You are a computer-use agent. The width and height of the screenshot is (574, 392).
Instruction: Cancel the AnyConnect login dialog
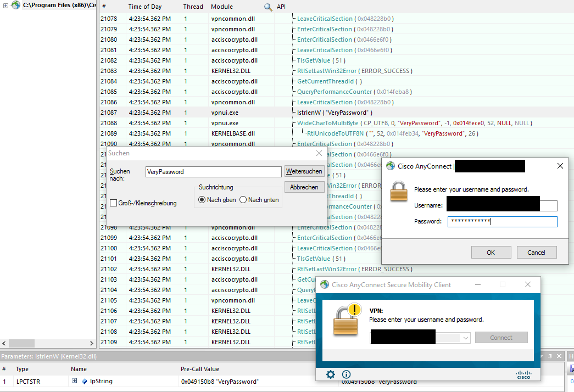(x=536, y=253)
